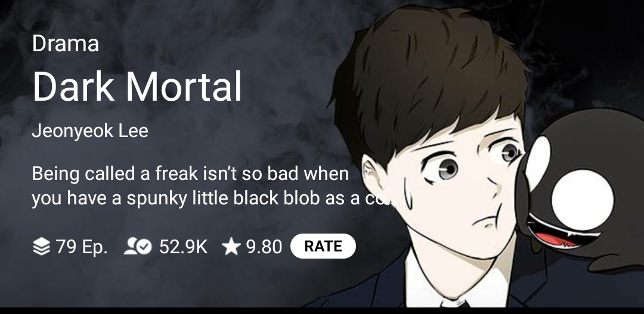Select the 52.9K subscriber count
The width and height of the screenshot is (644, 314).
pyautogui.click(x=183, y=247)
